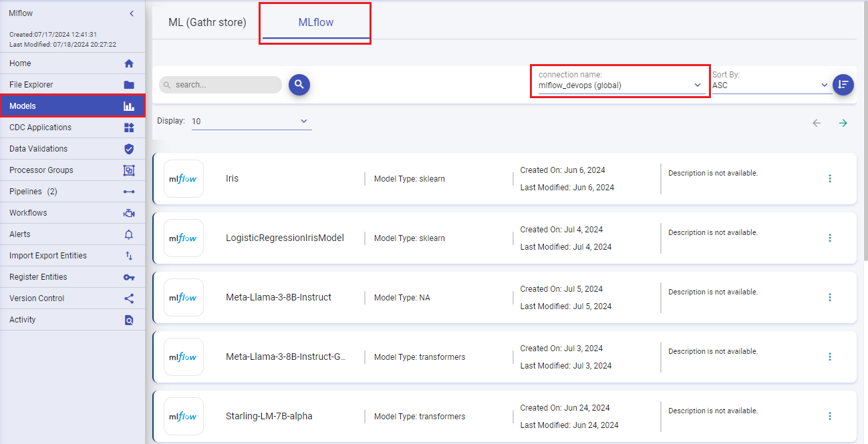The height and width of the screenshot is (444, 868).
Task: Click 'Created On: Jun 24, 2024' text
Action: tap(565, 408)
